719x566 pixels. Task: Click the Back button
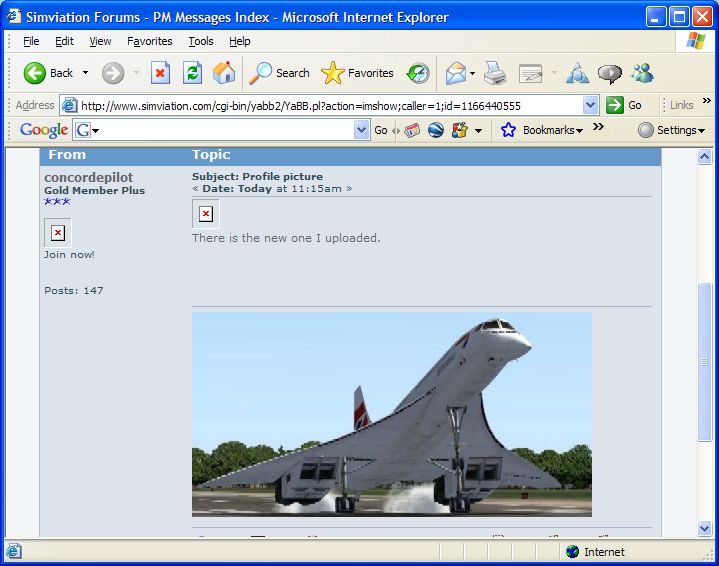[49, 73]
